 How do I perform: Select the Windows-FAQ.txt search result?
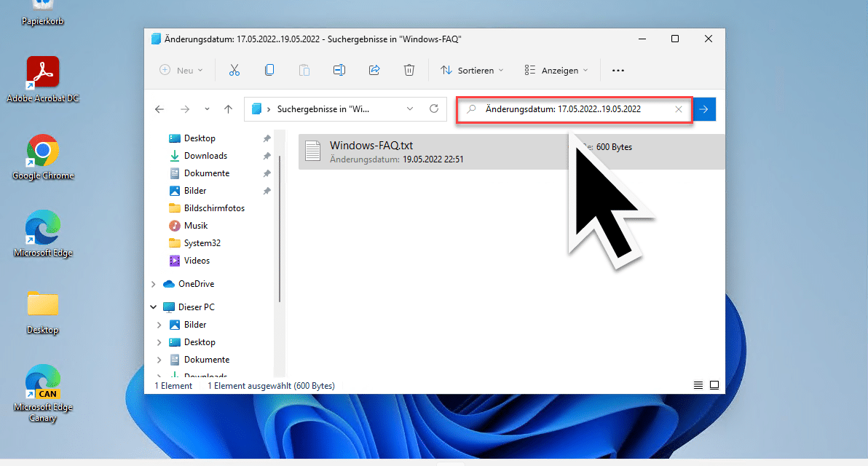[511, 151]
